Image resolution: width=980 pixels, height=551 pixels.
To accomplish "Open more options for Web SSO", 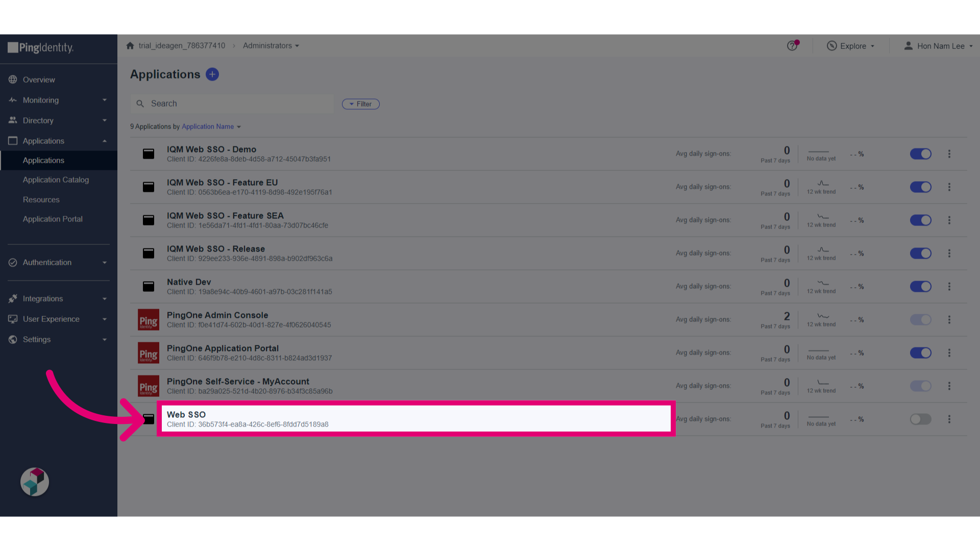I will (x=949, y=419).
